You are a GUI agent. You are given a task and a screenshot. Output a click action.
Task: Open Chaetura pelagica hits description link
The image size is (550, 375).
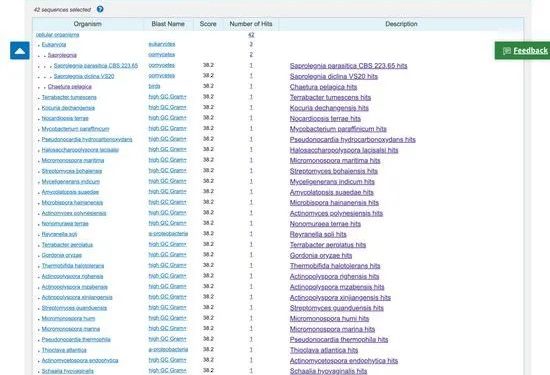pos(323,87)
